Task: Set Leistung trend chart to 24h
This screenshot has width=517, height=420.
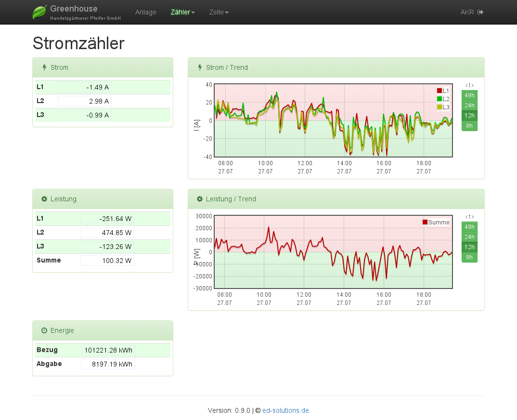Action: coord(469,237)
